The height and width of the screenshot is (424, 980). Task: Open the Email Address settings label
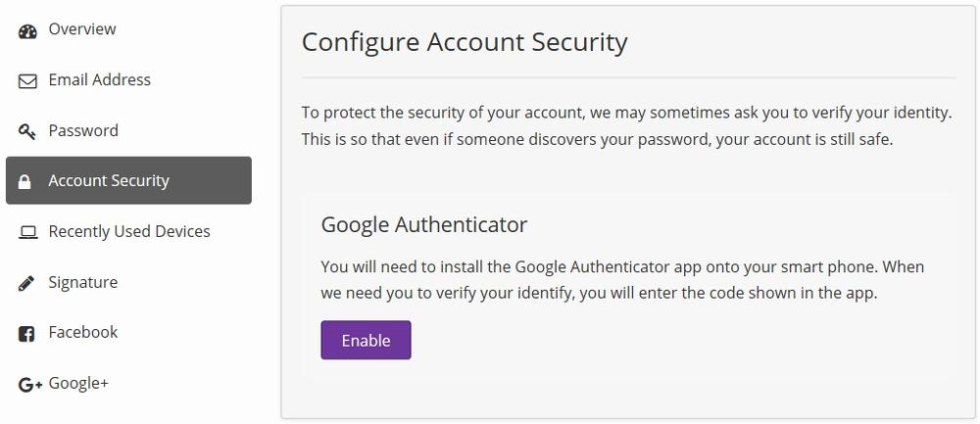pyautogui.click(x=99, y=80)
